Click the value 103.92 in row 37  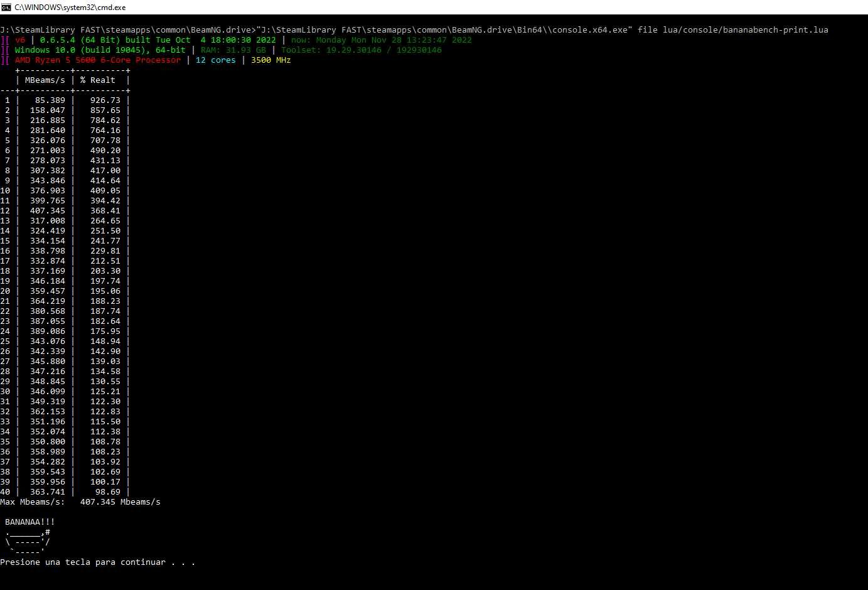click(x=105, y=462)
